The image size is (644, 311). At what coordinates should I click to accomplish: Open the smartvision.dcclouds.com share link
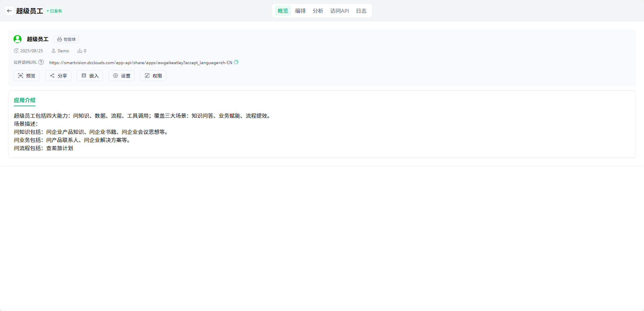point(140,62)
